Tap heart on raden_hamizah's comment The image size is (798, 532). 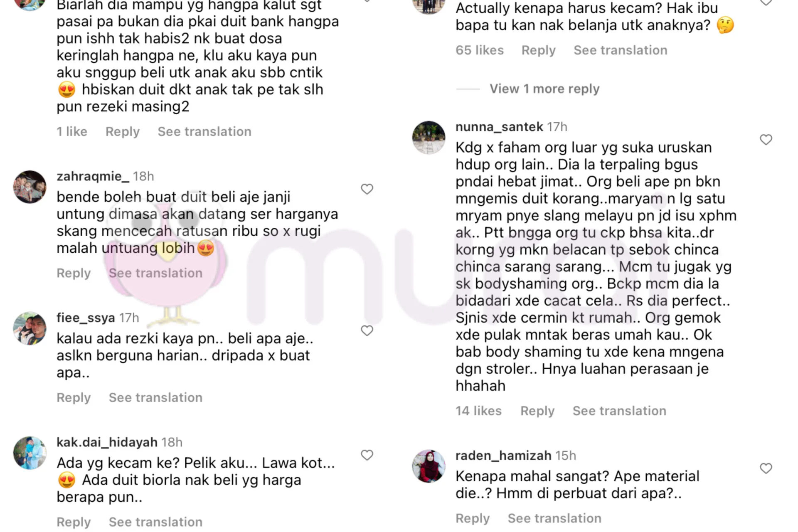tap(766, 468)
